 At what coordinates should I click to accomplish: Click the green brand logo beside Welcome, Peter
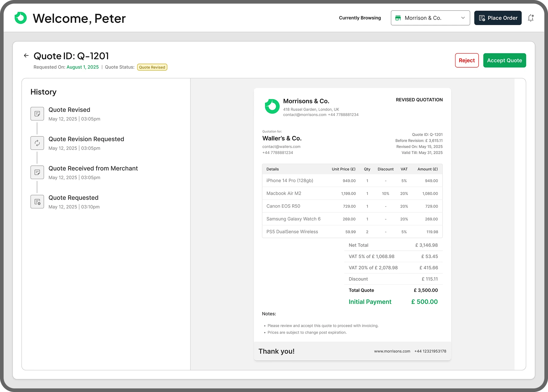coord(20,18)
